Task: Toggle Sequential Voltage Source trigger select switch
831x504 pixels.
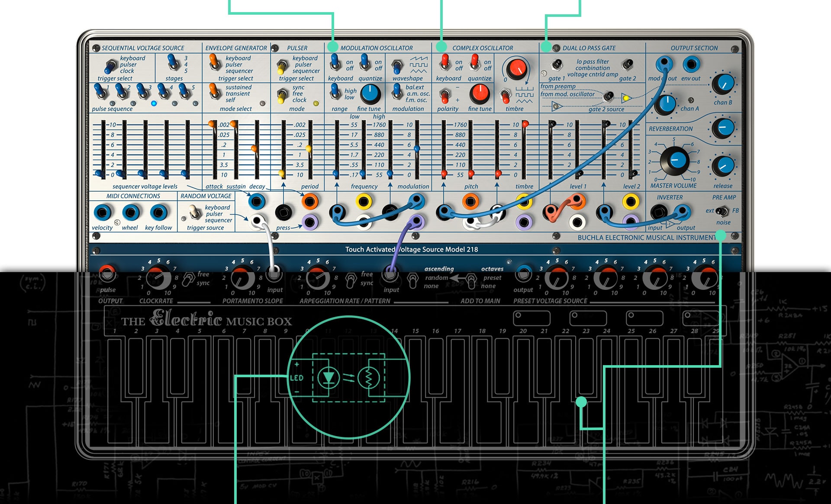Action: point(110,66)
